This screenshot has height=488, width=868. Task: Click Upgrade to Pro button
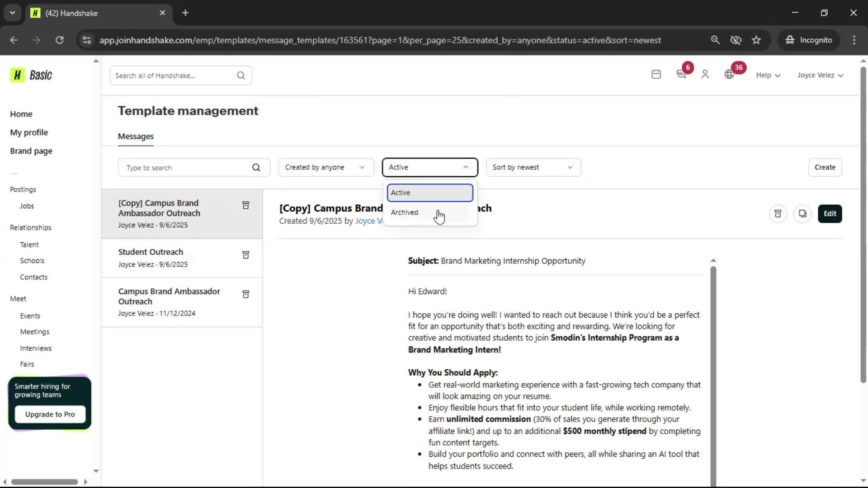point(50,414)
